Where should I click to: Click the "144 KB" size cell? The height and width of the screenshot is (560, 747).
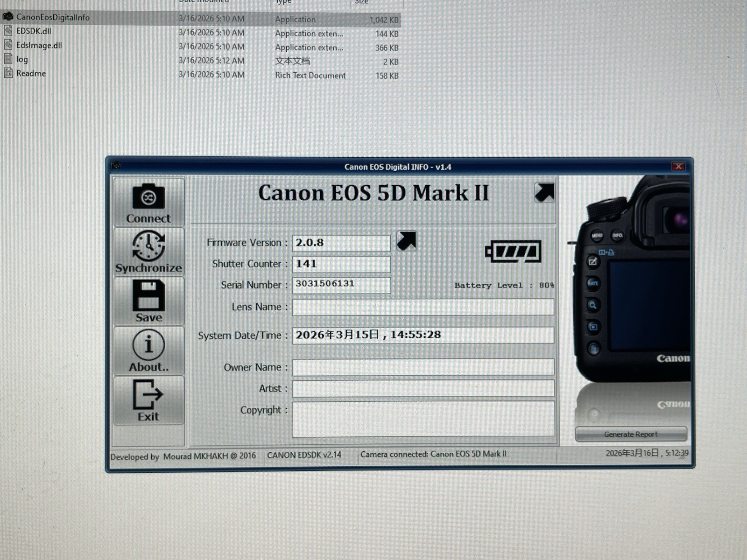pos(387,34)
